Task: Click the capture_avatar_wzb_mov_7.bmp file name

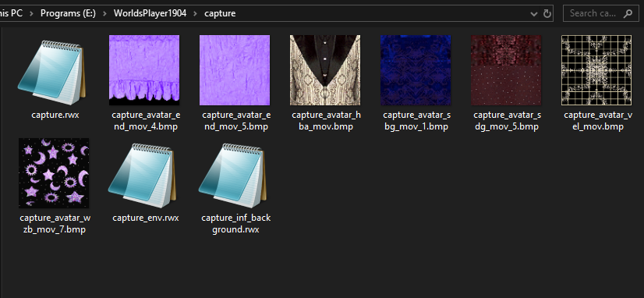Action: pyautogui.click(x=55, y=224)
